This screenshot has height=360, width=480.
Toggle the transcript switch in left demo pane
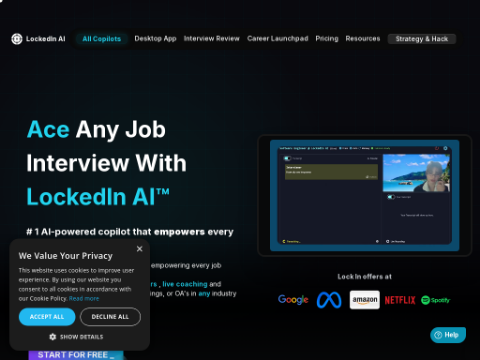point(287,158)
